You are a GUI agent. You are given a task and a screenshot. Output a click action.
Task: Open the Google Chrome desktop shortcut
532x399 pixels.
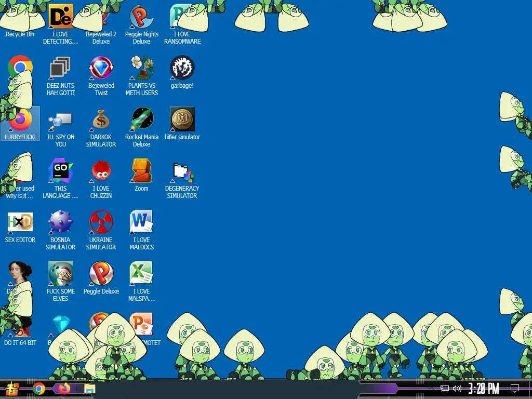[20, 67]
